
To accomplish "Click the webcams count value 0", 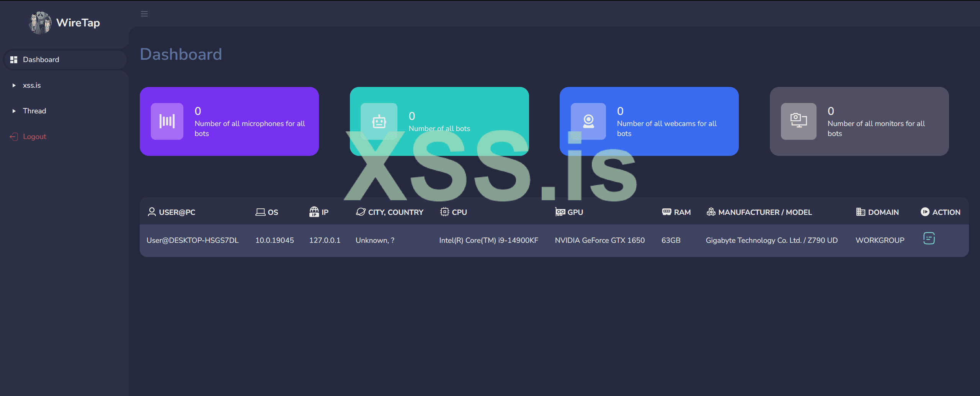I will [620, 111].
